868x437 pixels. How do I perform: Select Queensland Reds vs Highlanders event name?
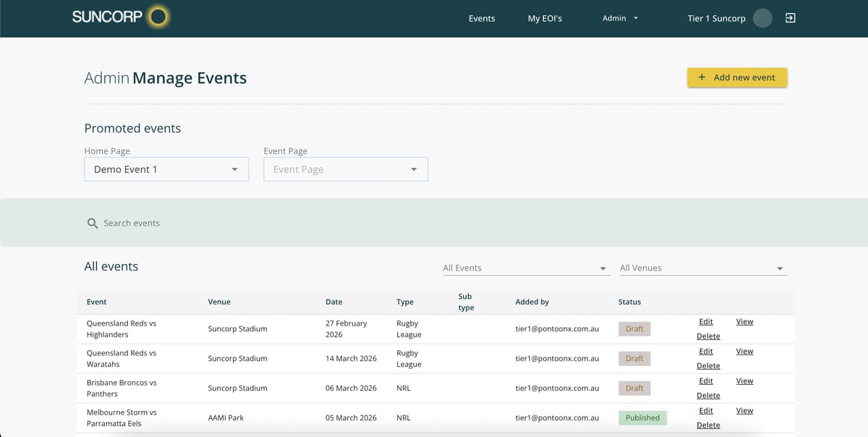122,329
